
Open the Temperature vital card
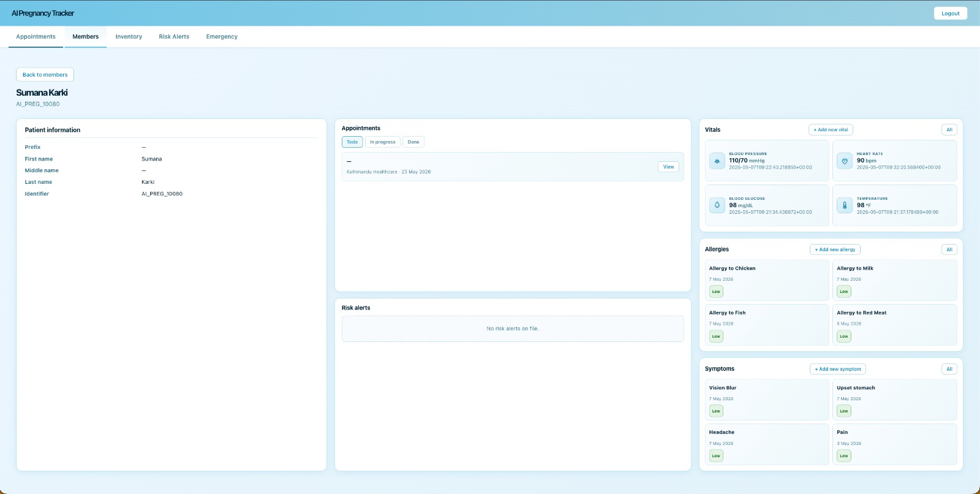point(895,205)
